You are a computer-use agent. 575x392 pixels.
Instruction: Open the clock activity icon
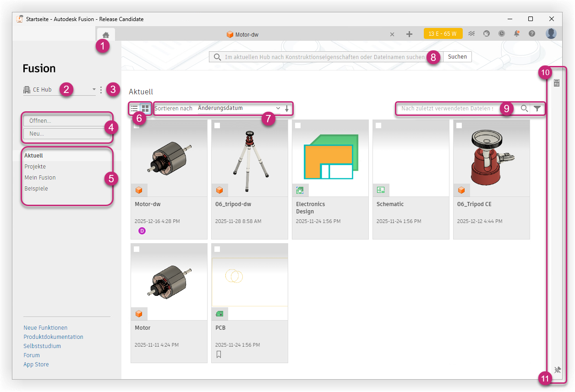tap(502, 34)
